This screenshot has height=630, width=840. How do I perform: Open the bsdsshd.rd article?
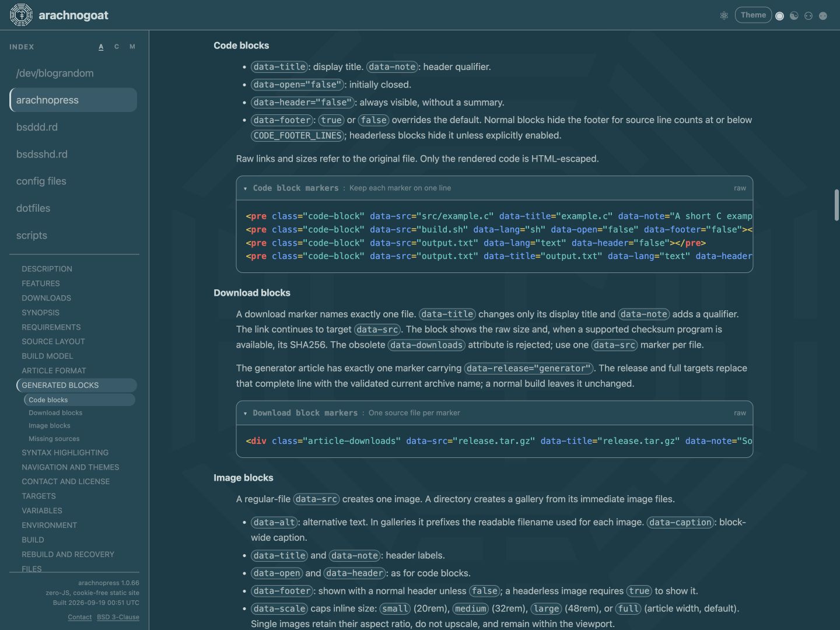point(73,154)
